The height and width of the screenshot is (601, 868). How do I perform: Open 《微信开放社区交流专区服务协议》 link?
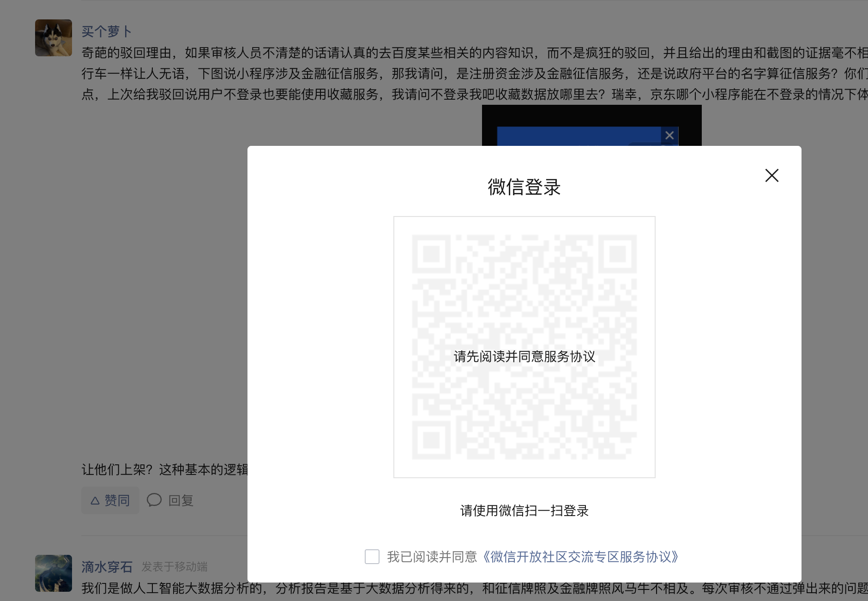point(580,557)
